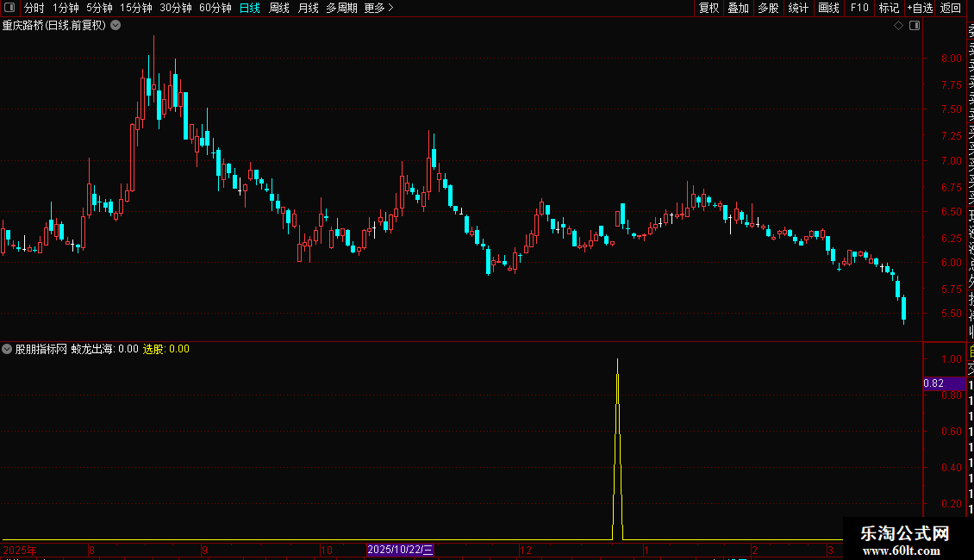Click month 8 on the time axis
The height and width of the screenshot is (560, 974).
click(91, 550)
